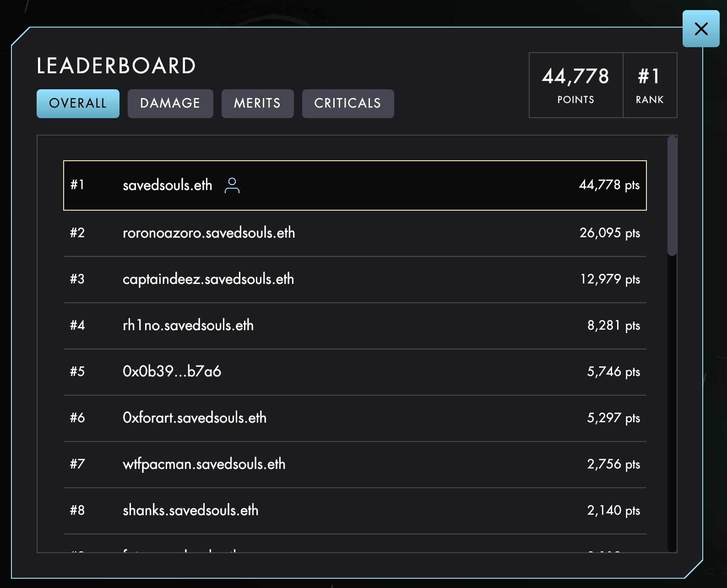The height and width of the screenshot is (588, 727).
Task: Open captaindeez.savedsouls.eth entry
Action: click(x=208, y=279)
